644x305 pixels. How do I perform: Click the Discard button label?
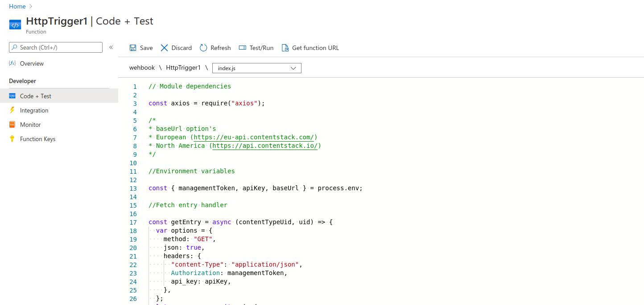[x=182, y=48]
